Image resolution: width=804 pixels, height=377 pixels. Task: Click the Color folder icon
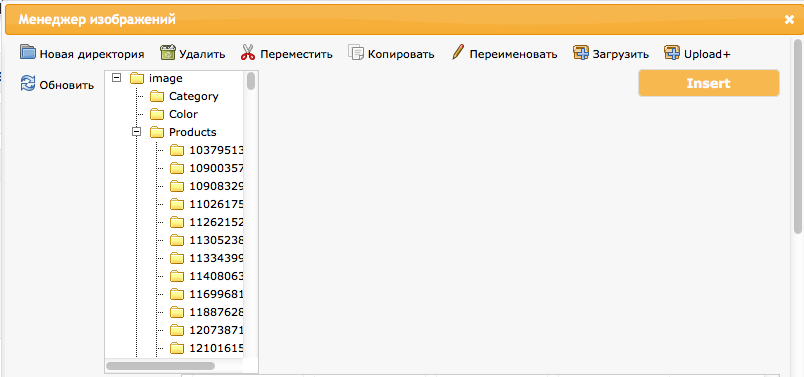156,114
